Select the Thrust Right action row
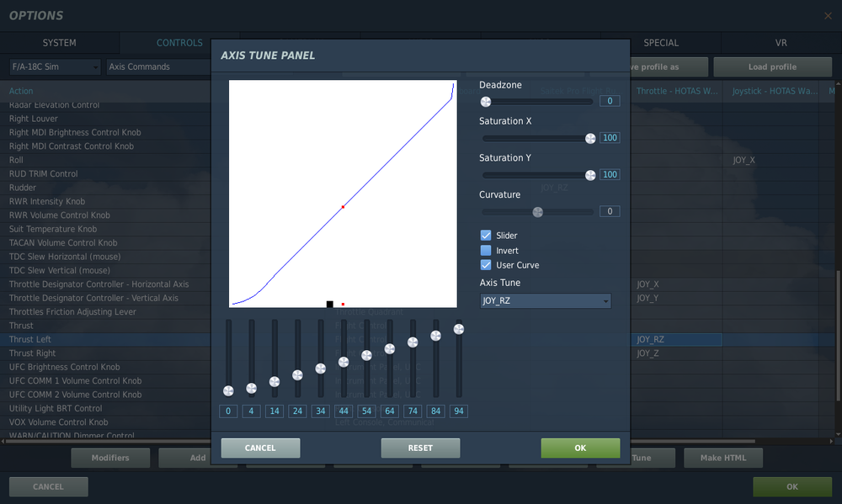This screenshot has height=504, width=842. [105, 353]
